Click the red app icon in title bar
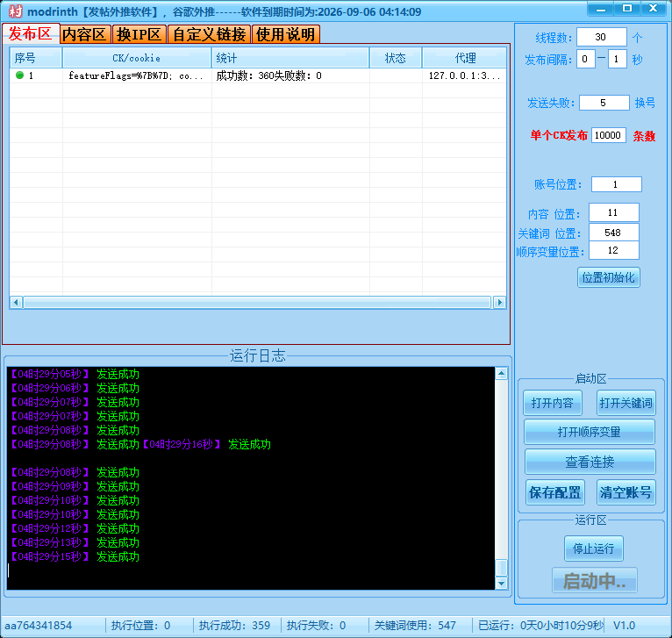The height and width of the screenshot is (638, 672). click(15, 11)
